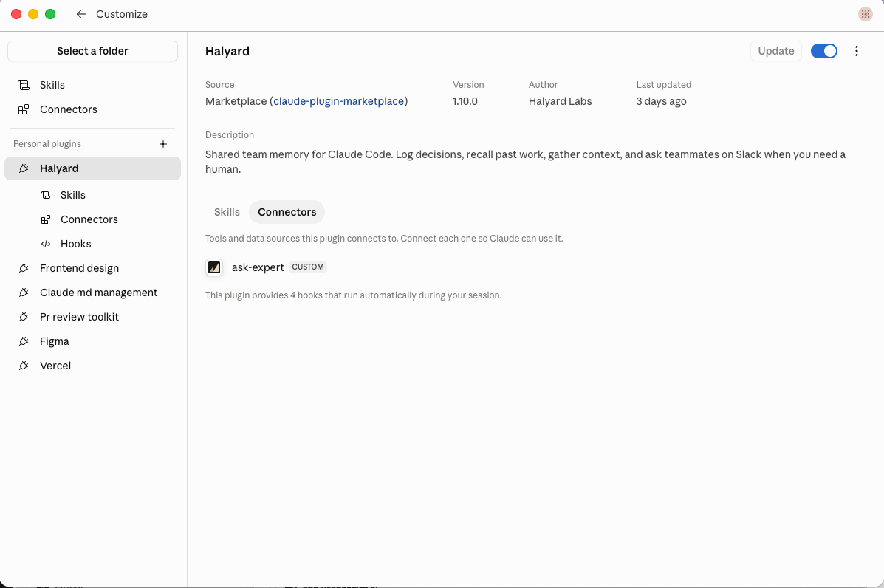Image resolution: width=884 pixels, height=588 pixels.
Task: Click the Skills icon under Halyard
Action: (46, 195)
